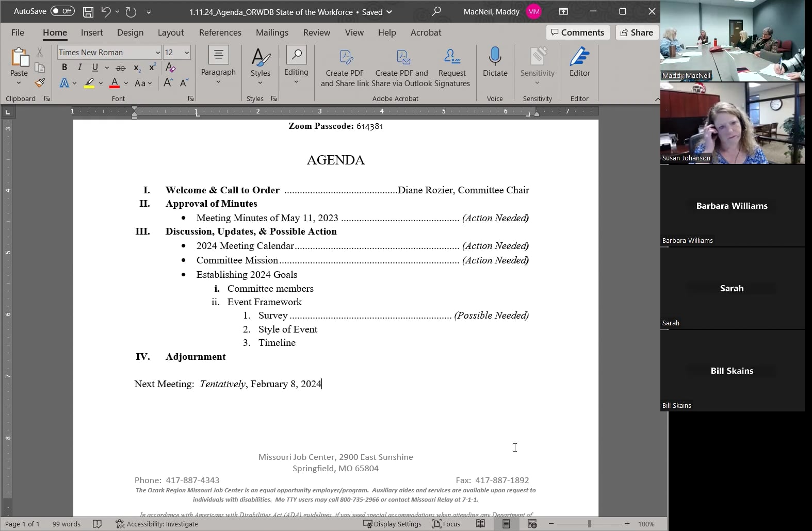Click the 100% zoom level
Screen dimensions: 812x531
(646, 524)
